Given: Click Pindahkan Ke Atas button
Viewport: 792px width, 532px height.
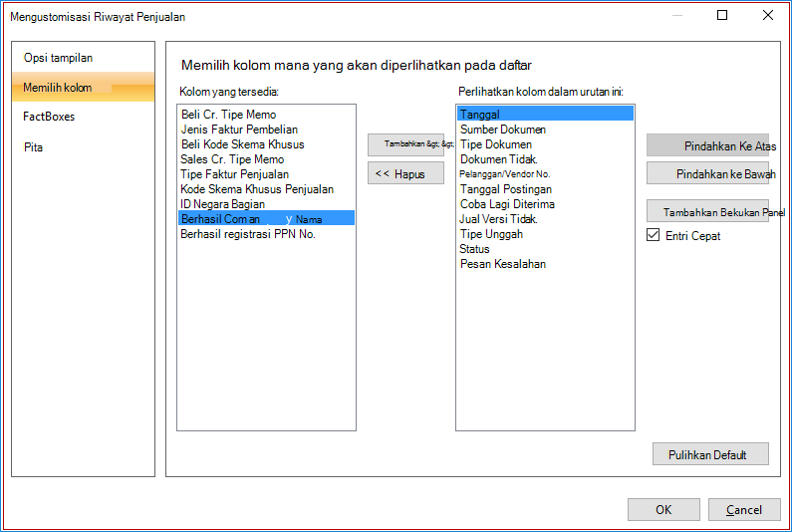Looking at the screenshot, I should coord(707,145).
